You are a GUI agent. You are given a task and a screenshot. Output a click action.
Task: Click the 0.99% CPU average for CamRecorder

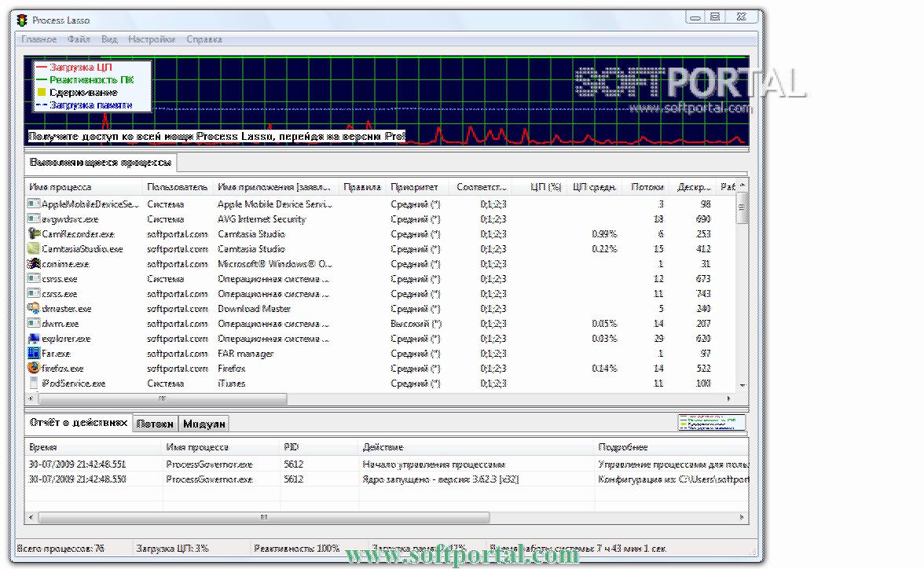tap(604, 234)
